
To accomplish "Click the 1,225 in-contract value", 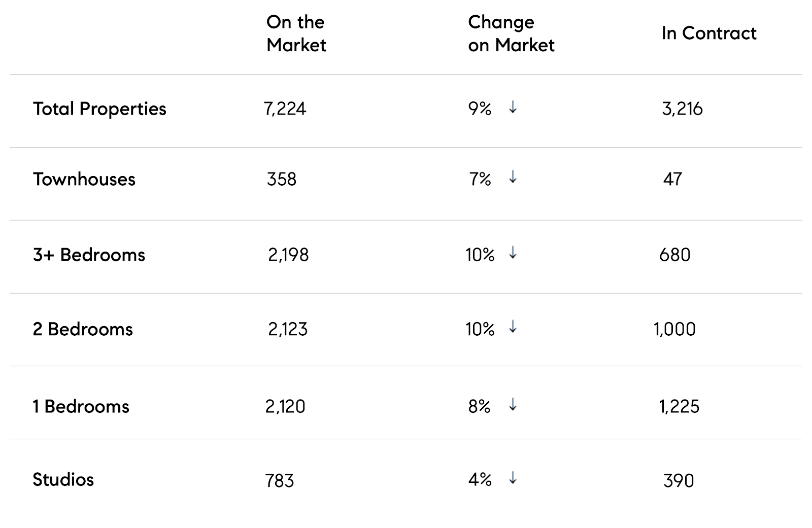I will tap(679, 406).
